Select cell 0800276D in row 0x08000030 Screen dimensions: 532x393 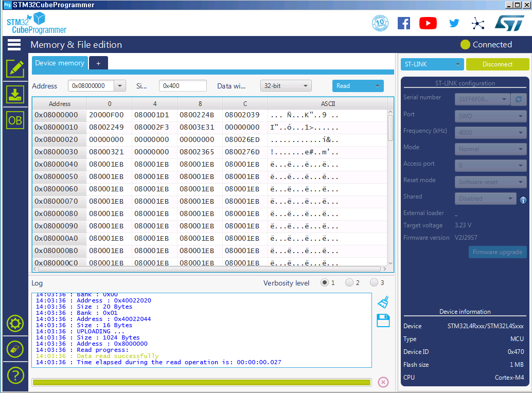(245, 152)
